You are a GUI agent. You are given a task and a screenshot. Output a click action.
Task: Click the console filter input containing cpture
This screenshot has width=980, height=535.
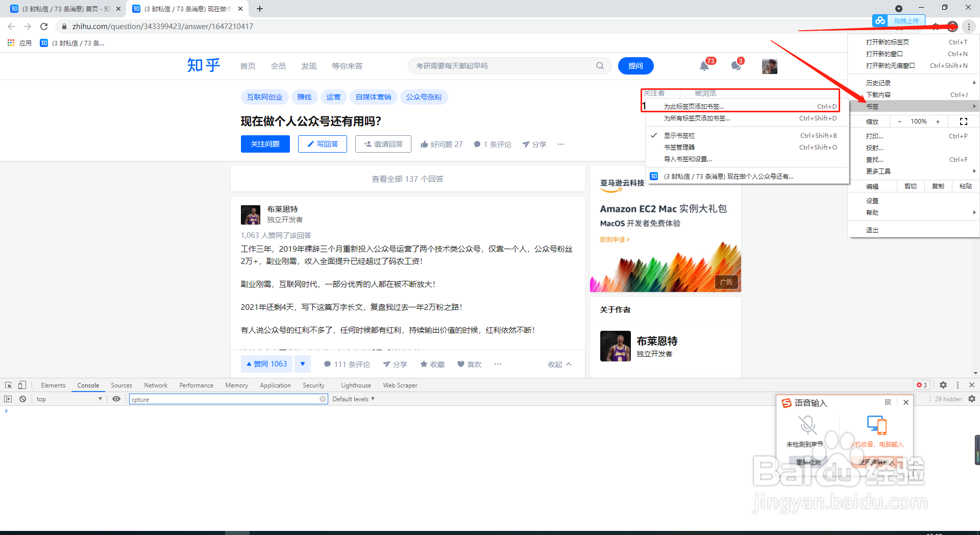[225, 399]
